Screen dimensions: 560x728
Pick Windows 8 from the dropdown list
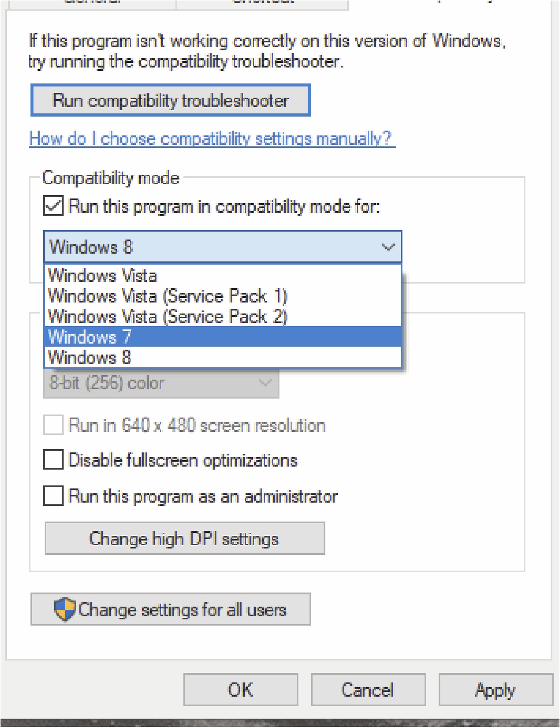pos(222,357)
